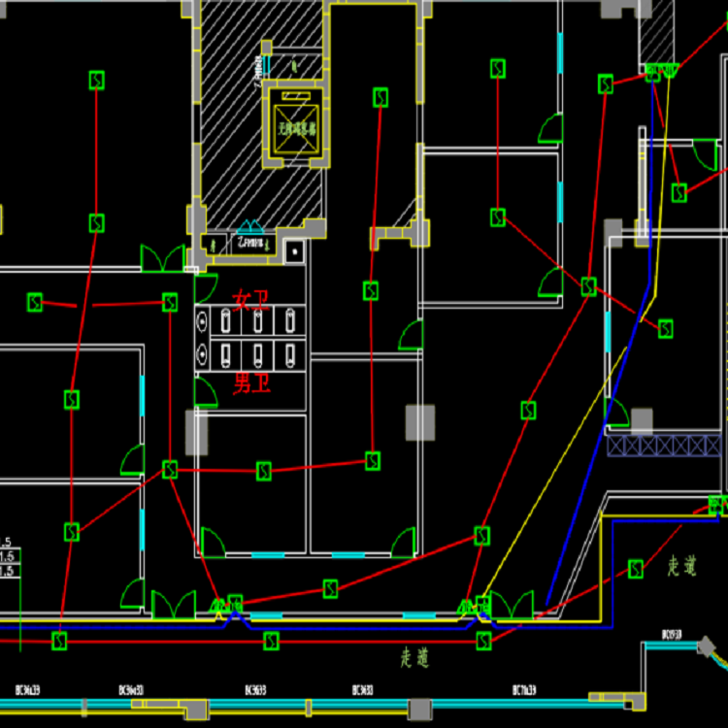
Task: Click the red 男卫 room label
Action: pos(250,383)
